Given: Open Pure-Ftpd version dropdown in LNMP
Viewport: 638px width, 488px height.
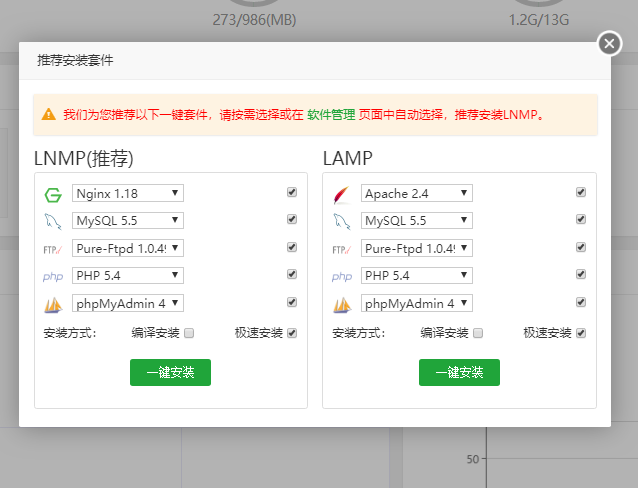Looking at the screenshot, I should [128, 248].
